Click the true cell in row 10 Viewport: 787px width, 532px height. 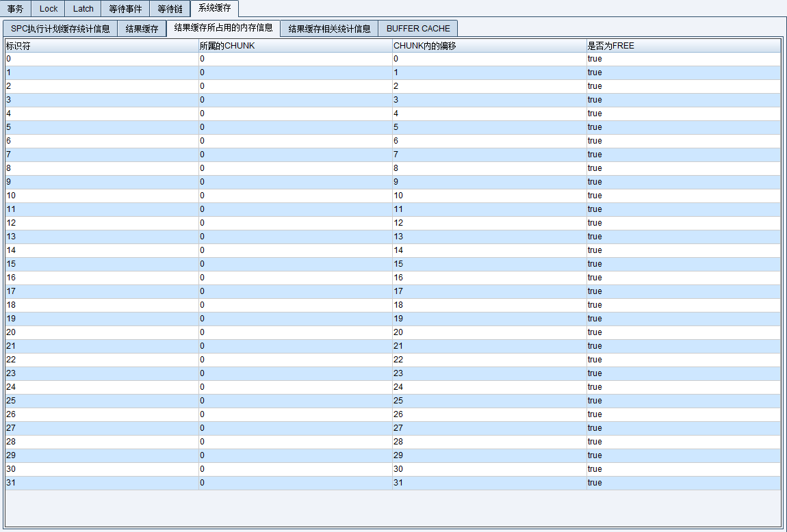(x=683, y=196)
